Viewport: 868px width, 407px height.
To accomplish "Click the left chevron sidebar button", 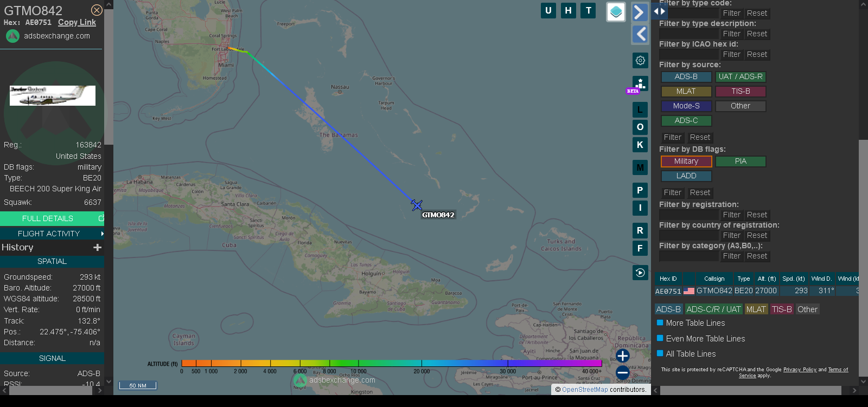I will [640, 34].
